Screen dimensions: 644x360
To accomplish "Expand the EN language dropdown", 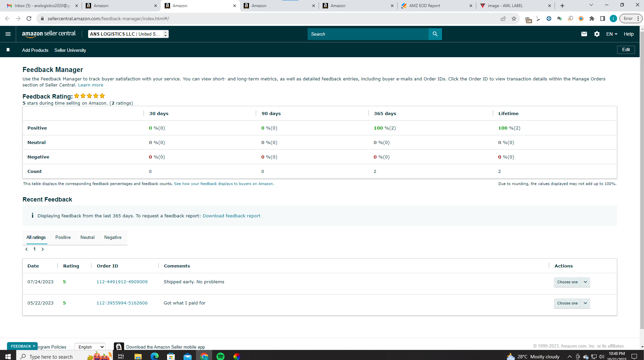I will pos(612,34).
